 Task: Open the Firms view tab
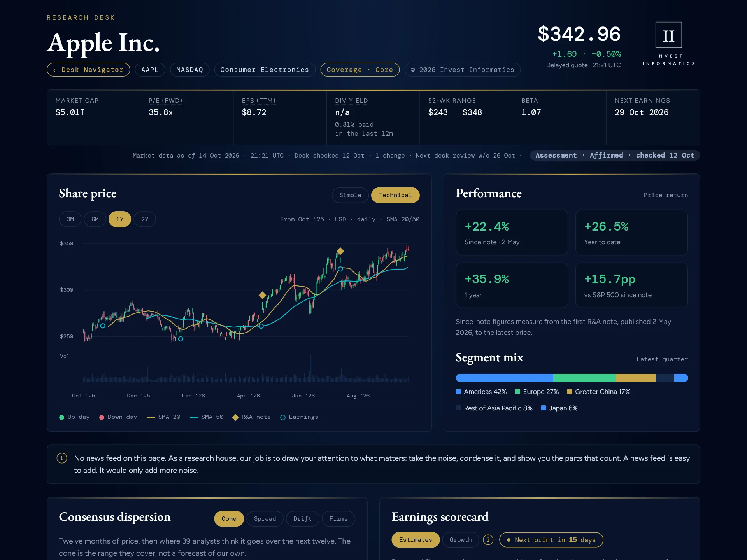point(338,519)
